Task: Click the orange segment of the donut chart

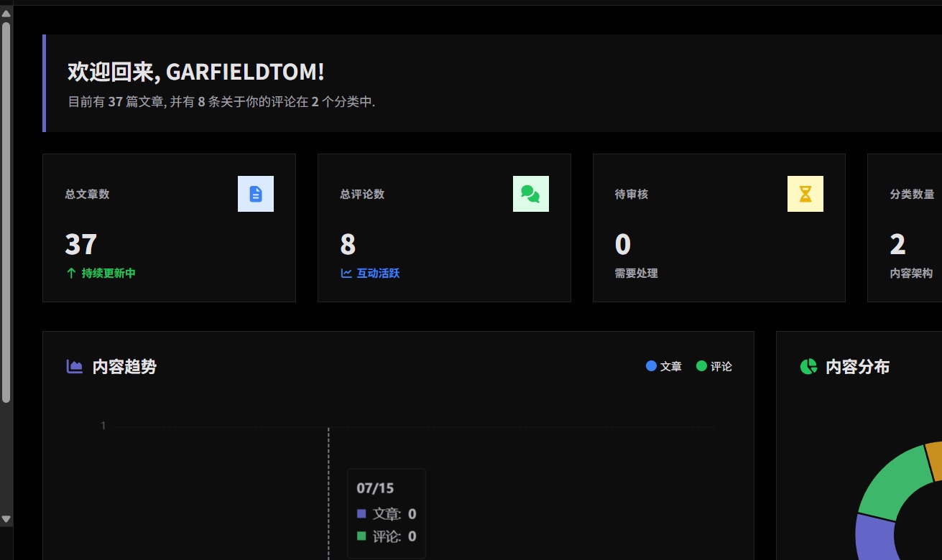Action: pos(934,462)
